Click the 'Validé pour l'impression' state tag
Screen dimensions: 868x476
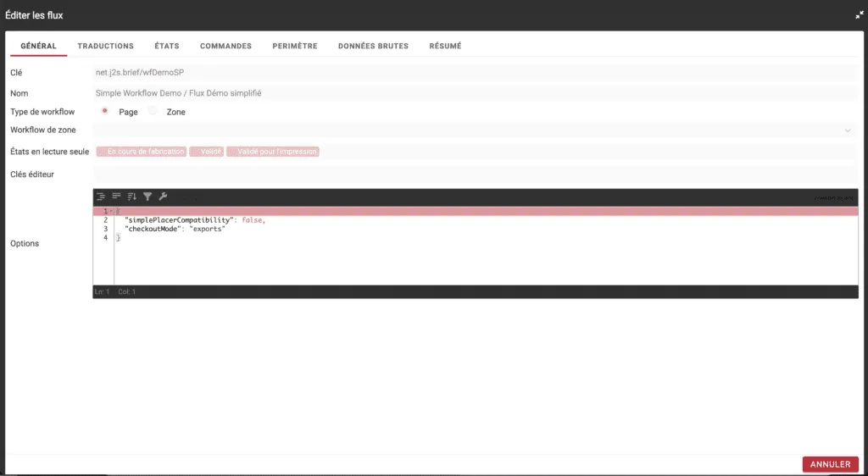pyautogui.click(x=273, y=152)
